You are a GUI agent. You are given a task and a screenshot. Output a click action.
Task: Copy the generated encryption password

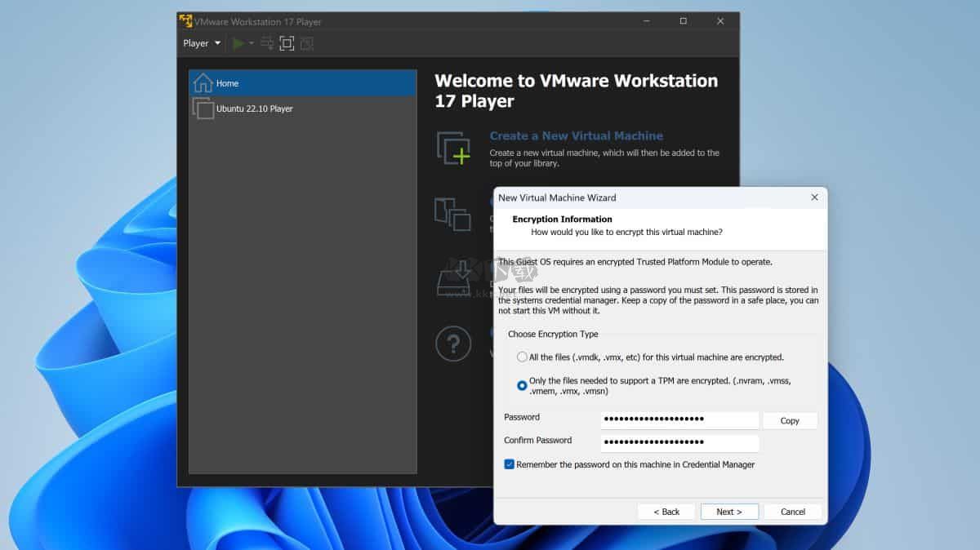pos(789,420)
